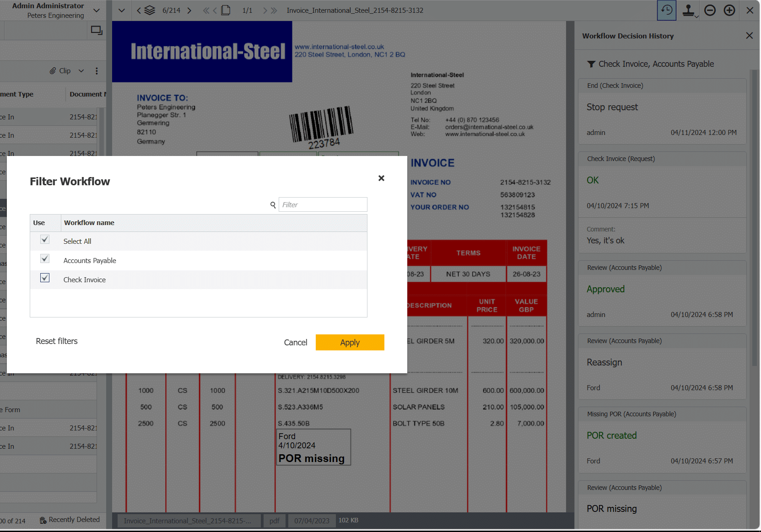Zoom in with the plus icon
The image size is (761, 532).
point(729,10)
